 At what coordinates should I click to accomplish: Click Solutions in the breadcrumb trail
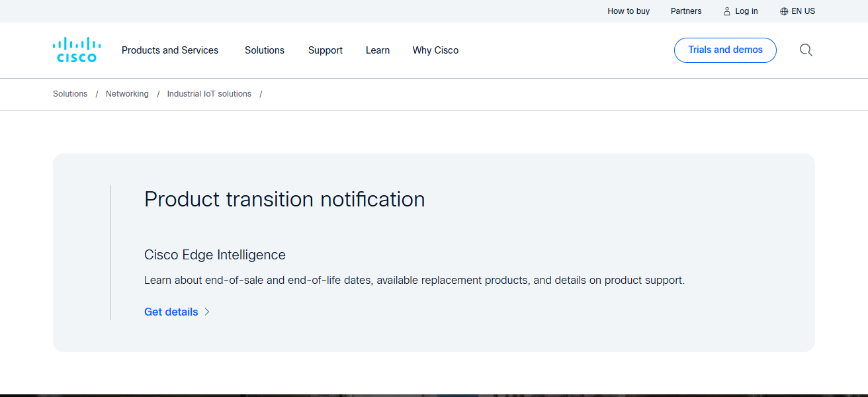[x=69, y=94]
